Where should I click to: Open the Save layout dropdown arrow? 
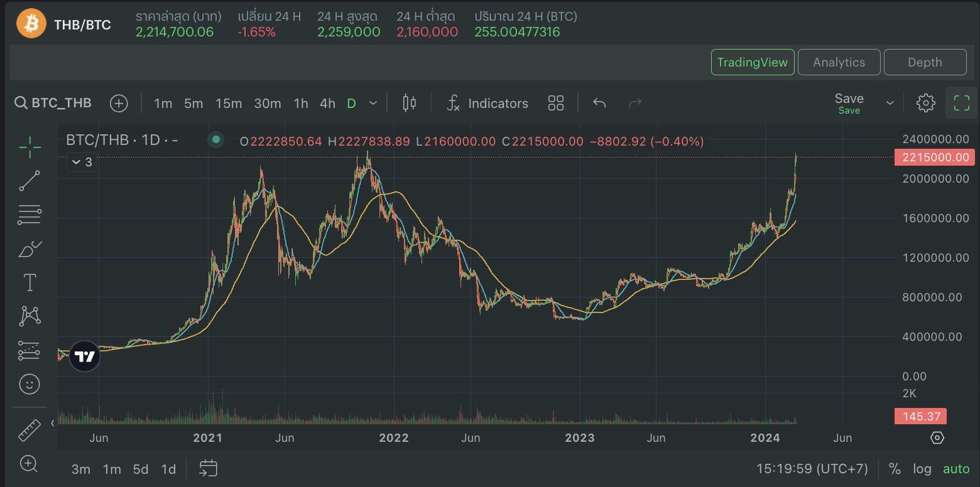tap(890, 104)
